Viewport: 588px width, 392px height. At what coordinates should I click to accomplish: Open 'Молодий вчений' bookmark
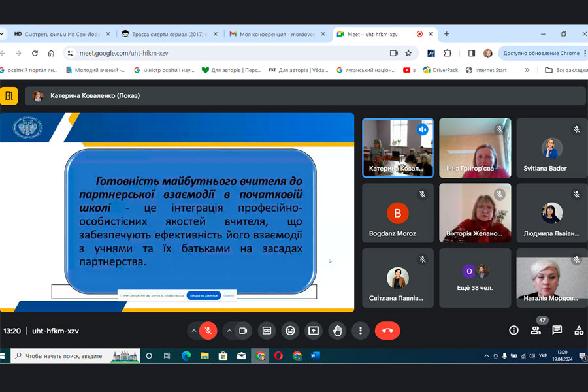pos(96,70)
